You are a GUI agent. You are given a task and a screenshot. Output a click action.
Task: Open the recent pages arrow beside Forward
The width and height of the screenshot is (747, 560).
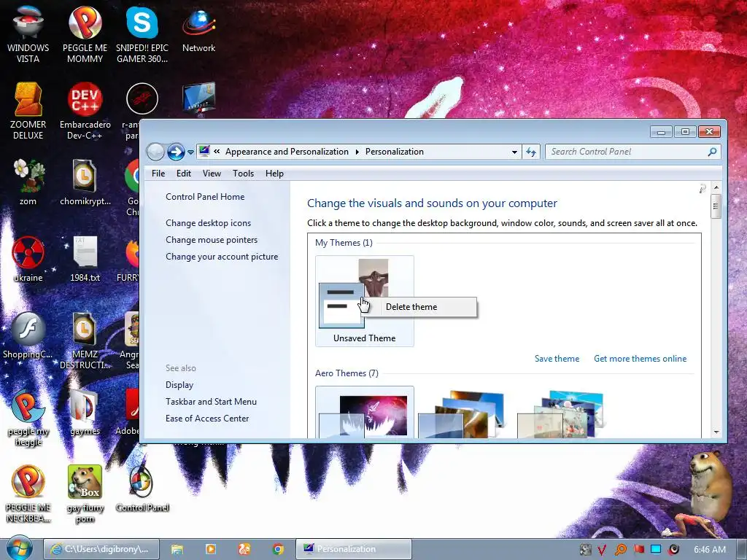[190, 152]
